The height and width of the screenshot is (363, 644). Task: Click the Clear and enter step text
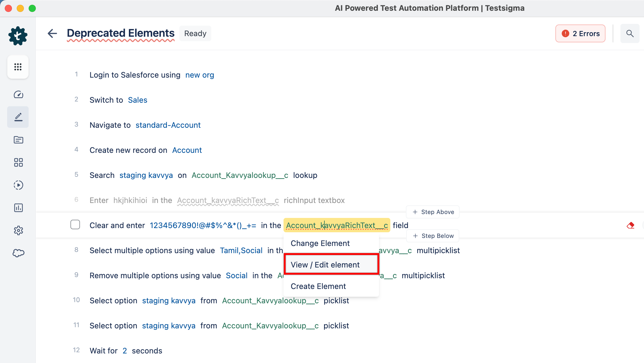117,225
